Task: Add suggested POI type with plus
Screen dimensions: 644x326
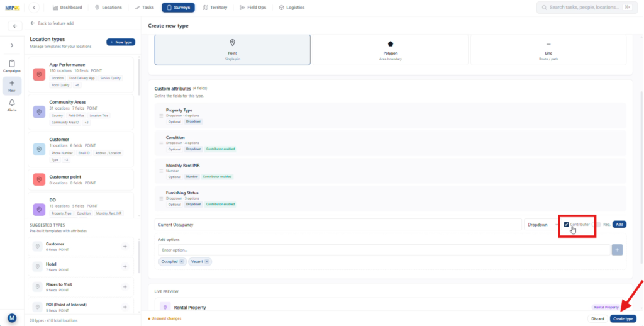Action: [125, 307]
